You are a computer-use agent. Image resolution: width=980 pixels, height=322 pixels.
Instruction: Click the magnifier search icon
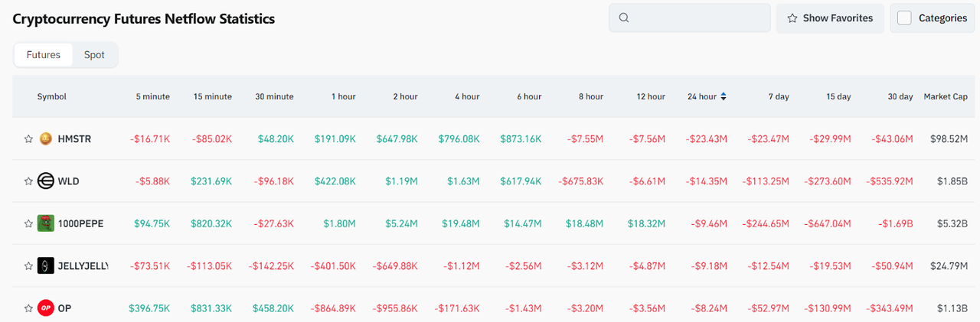point(624,18)
